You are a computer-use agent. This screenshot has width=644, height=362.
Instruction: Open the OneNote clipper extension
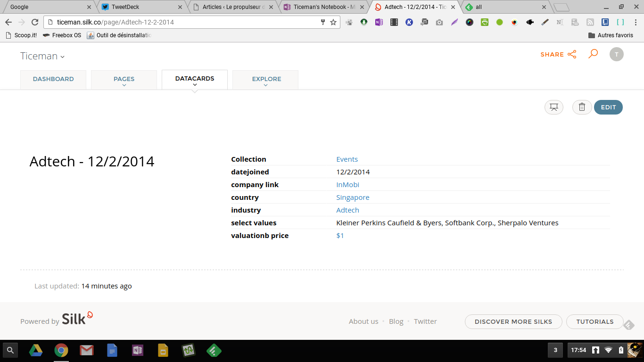point(379,22)
